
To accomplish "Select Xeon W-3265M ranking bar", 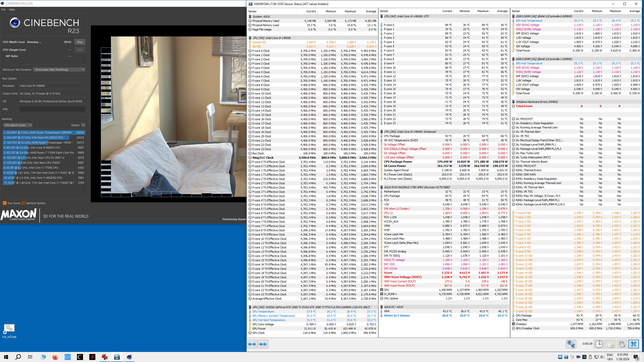I will pyautogui.click(x=44, y=138).
